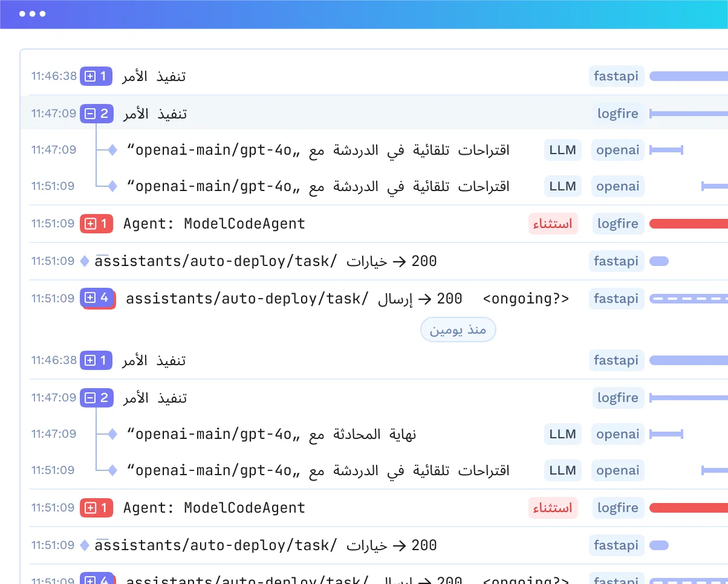728x584 pixels.
Task: Click the fastapi tag on the lower 11:46:38 row
Action: (616, 360)
